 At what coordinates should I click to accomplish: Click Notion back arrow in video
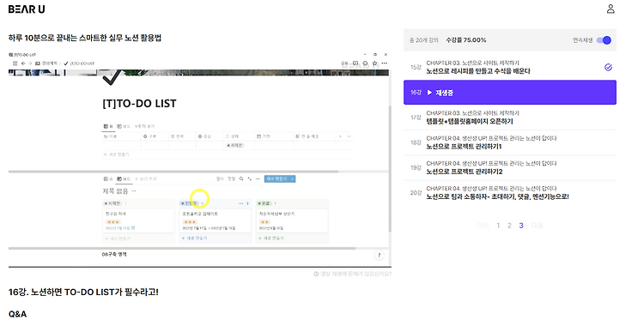tap(23, 63)
